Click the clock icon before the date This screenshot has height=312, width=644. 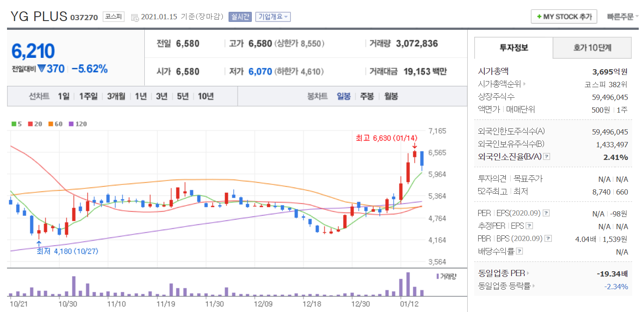click(135, 18)
